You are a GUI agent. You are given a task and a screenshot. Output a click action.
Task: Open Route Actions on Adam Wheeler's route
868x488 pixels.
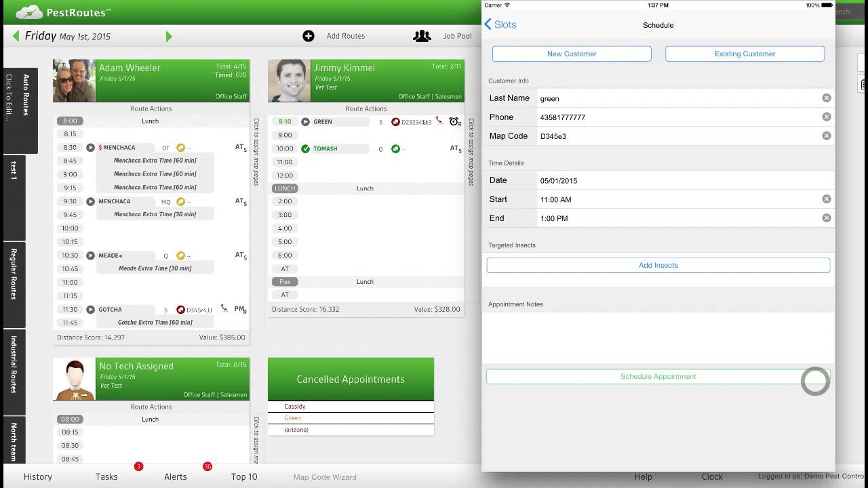pos(151,108)
